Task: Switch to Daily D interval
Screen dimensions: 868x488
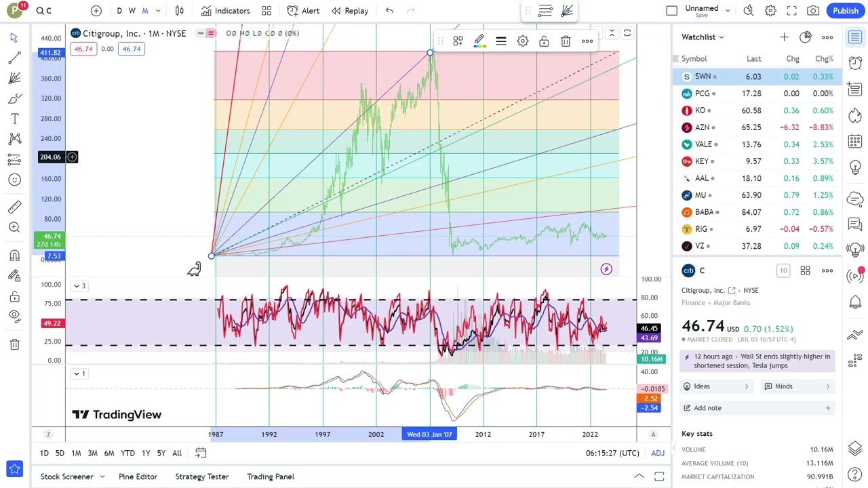Action: pyautogui.click(x=119, y=11)
